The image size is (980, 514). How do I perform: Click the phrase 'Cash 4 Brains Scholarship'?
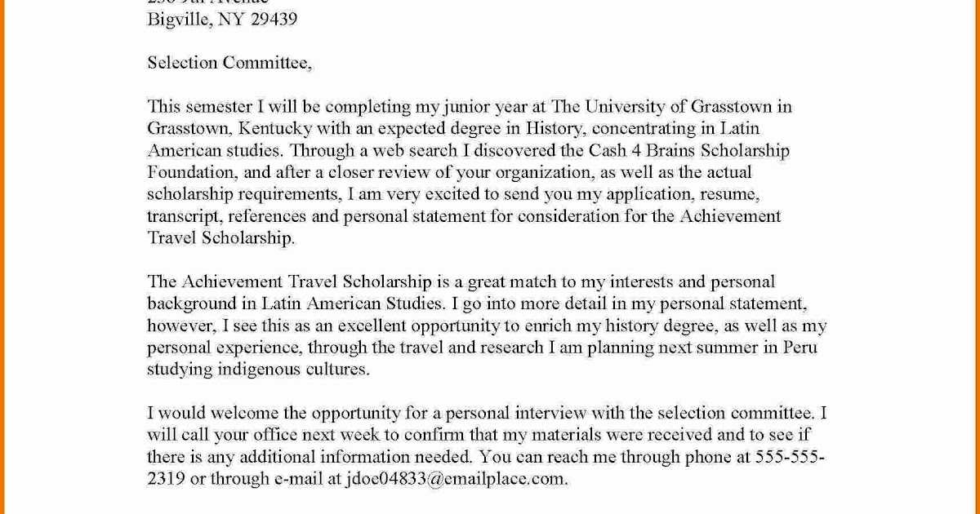[x=688, y=151]
